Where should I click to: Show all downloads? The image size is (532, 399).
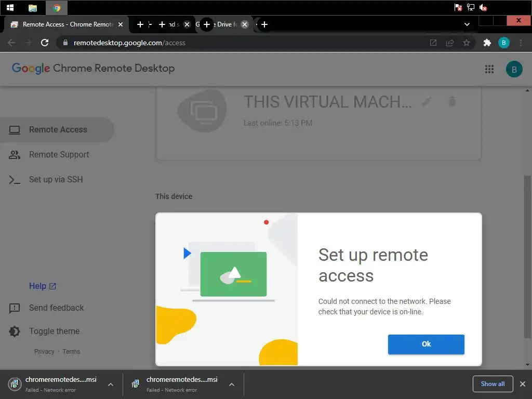(493, 384)
